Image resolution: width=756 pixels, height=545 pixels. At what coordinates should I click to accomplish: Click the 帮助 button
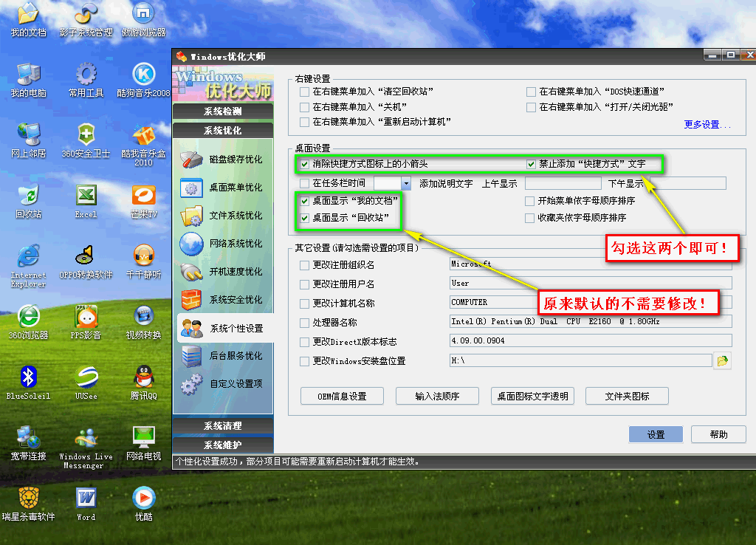click(x=718, y=434)
